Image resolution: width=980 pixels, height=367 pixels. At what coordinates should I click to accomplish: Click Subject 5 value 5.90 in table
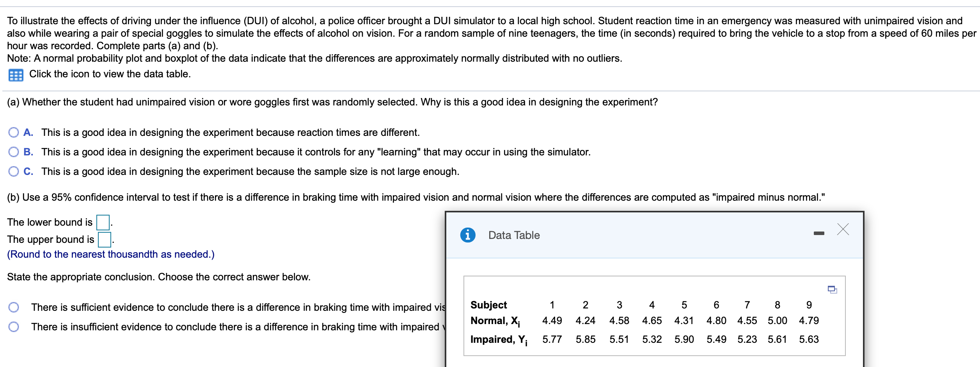(x=684, y=339)
